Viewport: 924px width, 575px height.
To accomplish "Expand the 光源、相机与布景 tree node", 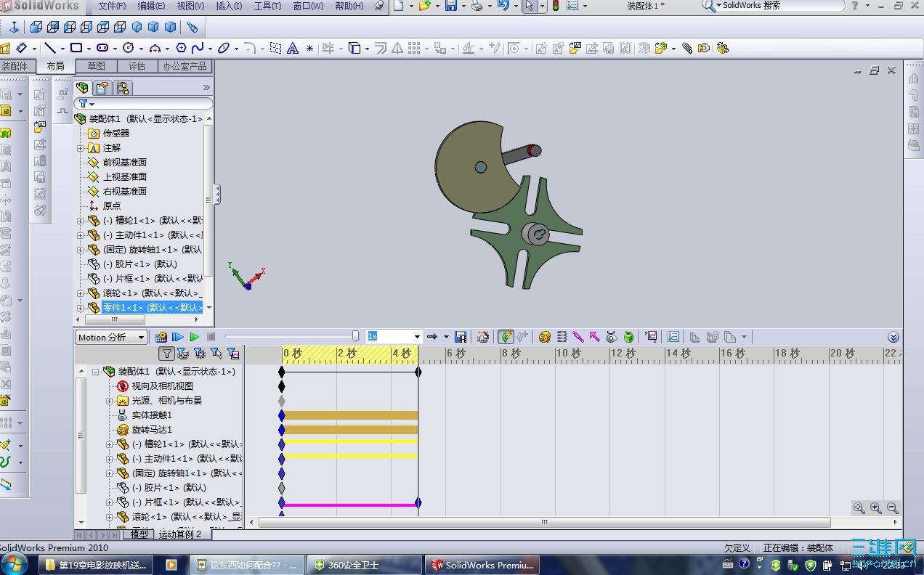I will click(x=110, y=401).
